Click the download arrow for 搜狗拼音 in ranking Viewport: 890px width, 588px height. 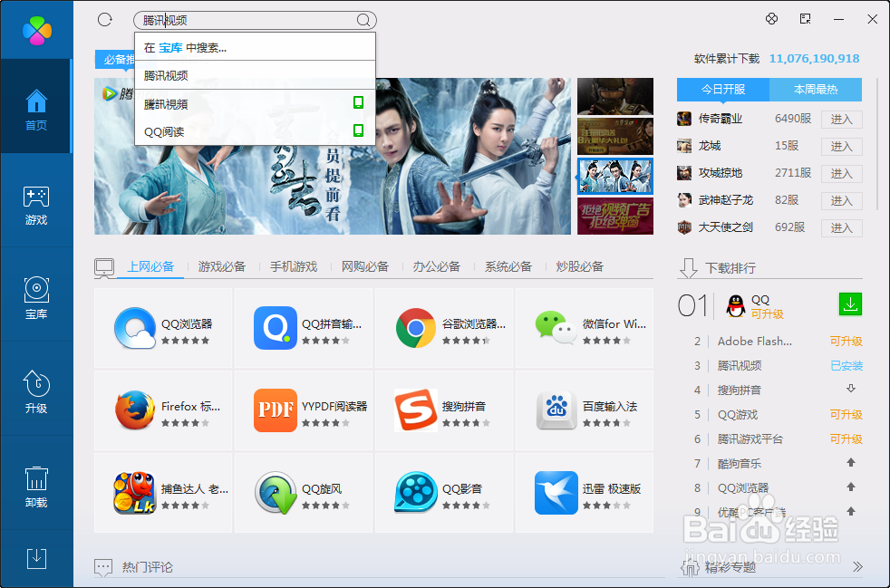click(851, 389)
